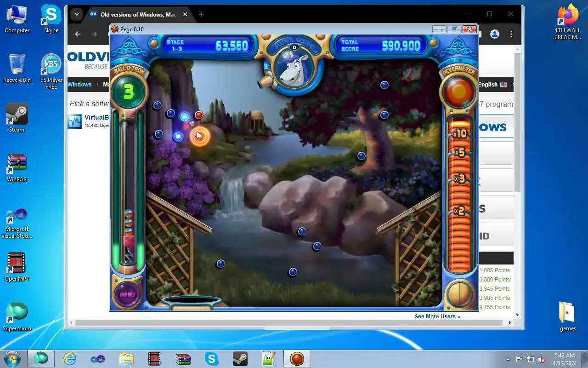Open Computer desktop icon

(x=17, y=19)
